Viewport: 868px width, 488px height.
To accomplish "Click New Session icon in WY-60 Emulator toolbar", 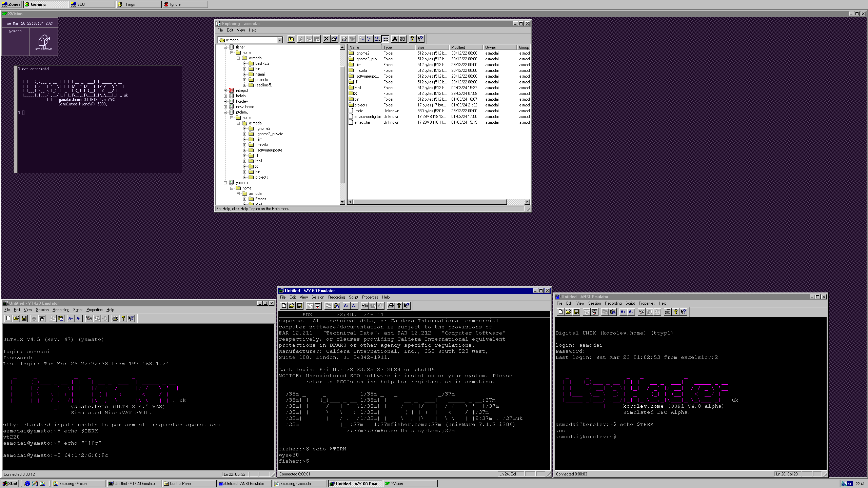I will point(284,306).
